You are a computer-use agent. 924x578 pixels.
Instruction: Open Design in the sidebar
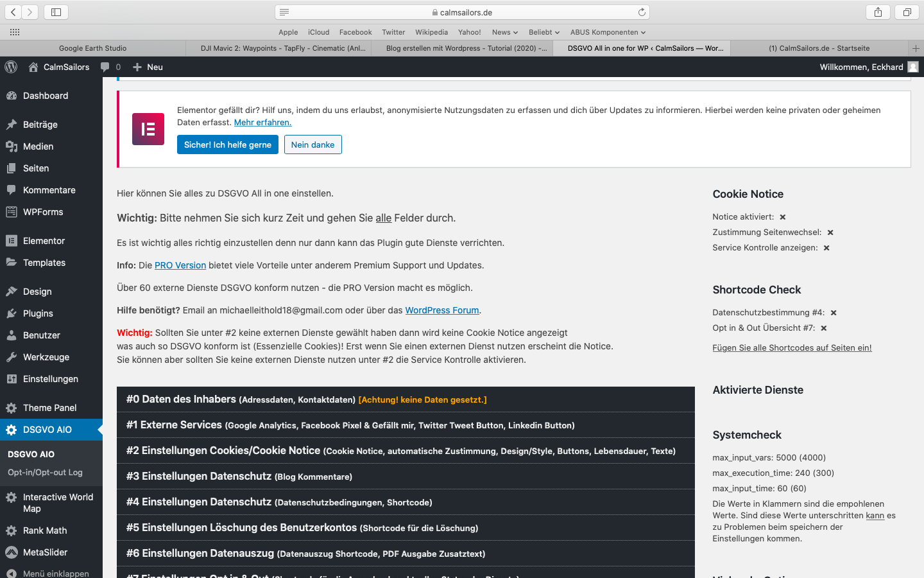51,292
